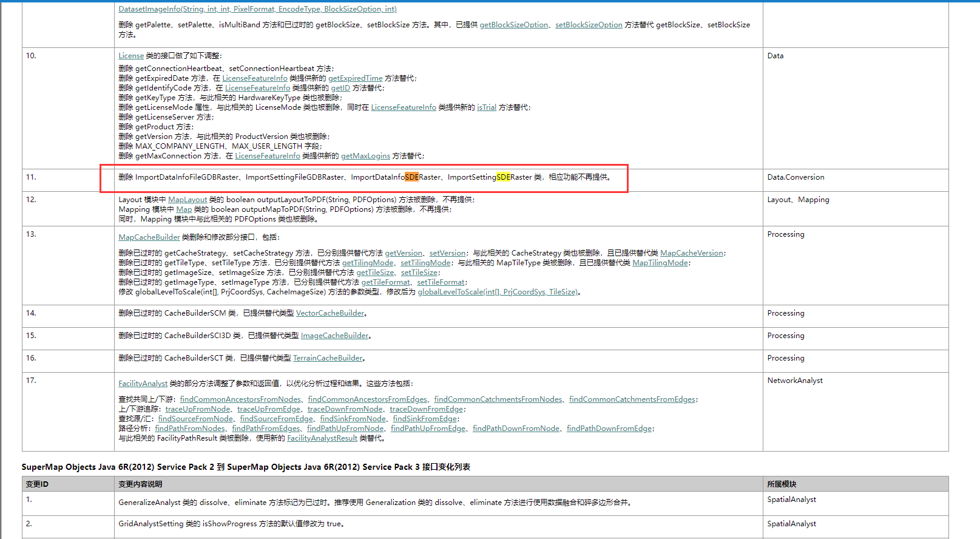The height and width of the screenshot is (539, 980).
Task: Select the NetworkAnalyst module cell
Action: point(856,412)
